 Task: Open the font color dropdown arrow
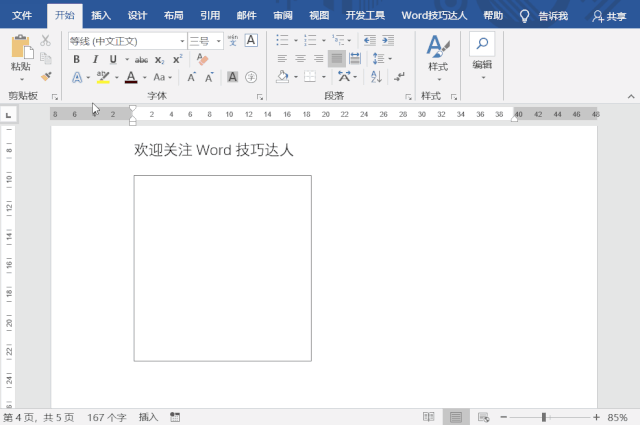pos(144,77)
